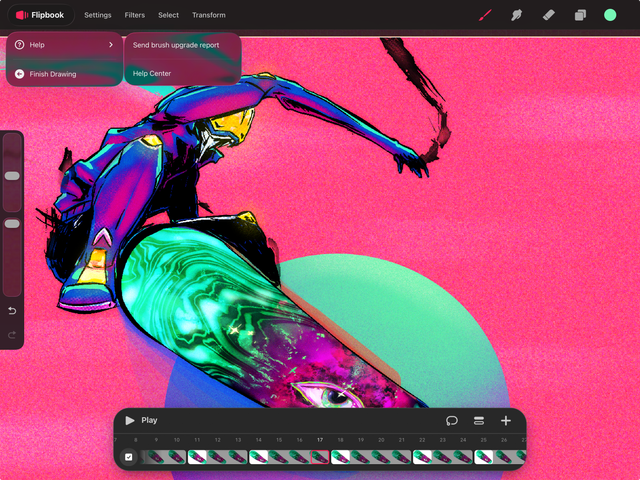This screenshot has width=640, height=480.
Task: Adjust the brush size slider handle
Action: [12, 176]
